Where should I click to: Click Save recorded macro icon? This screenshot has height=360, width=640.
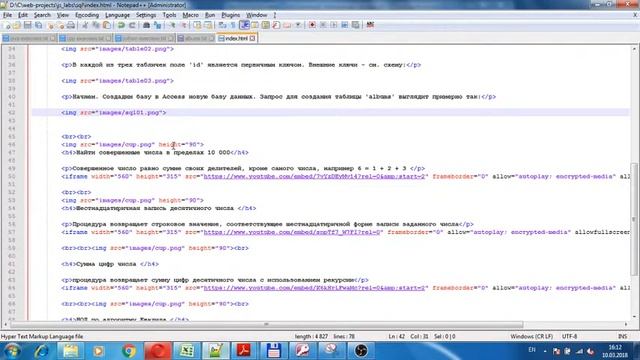pos(356,25)
